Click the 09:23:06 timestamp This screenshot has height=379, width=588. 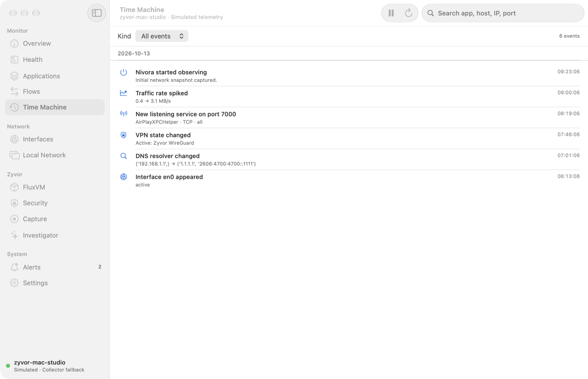pos(568,72)
